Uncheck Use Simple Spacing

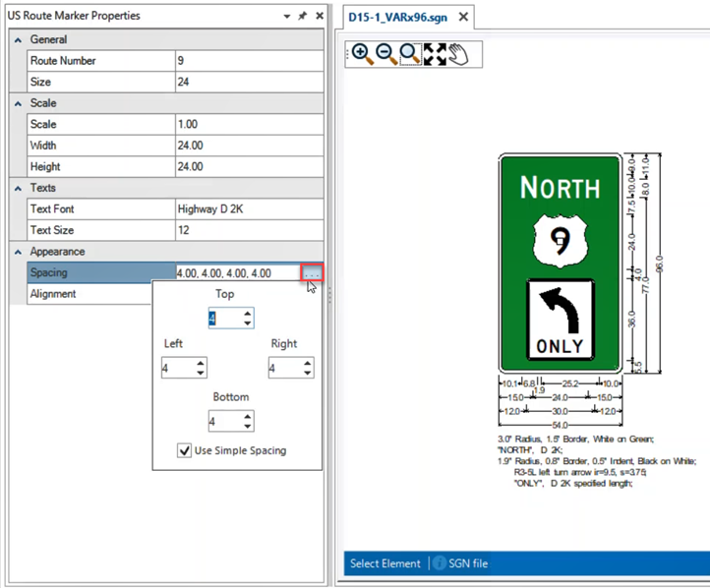click(x=184, y=450)
